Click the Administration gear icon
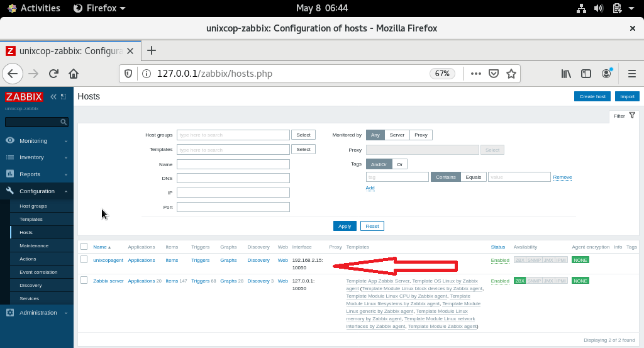Viewport: 644px width, 348px height. point(10,312)
